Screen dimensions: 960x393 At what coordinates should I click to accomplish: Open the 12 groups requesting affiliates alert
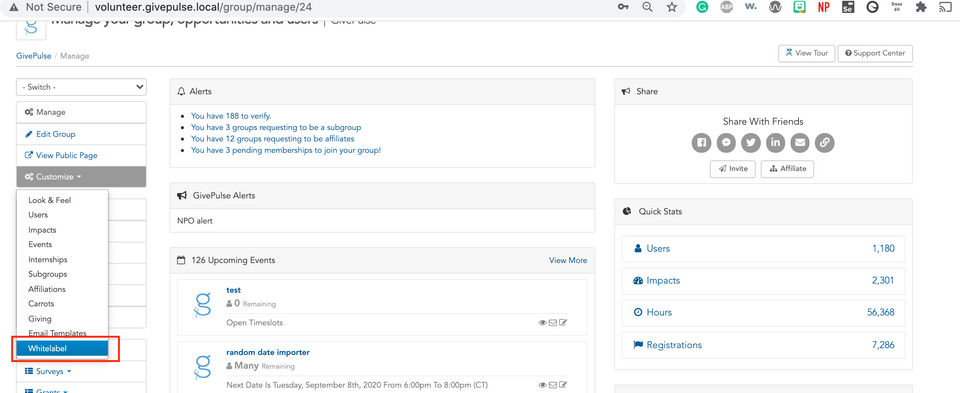[272, 138]
